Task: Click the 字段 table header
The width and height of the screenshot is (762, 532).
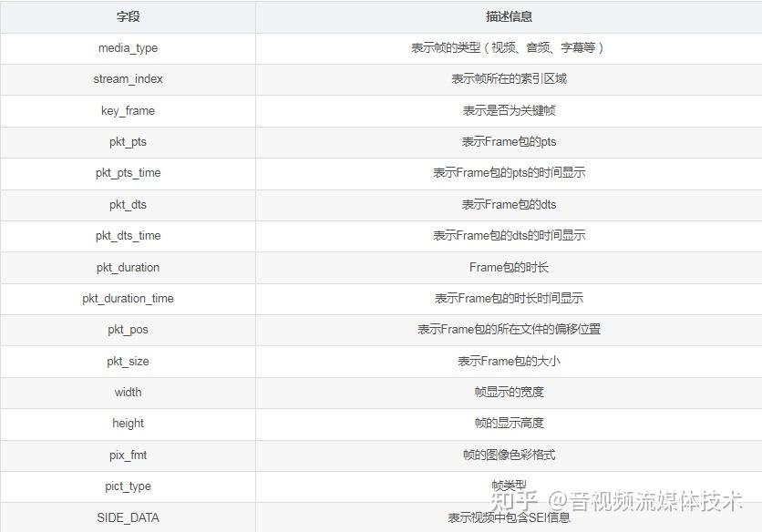Action: point(128,16)
